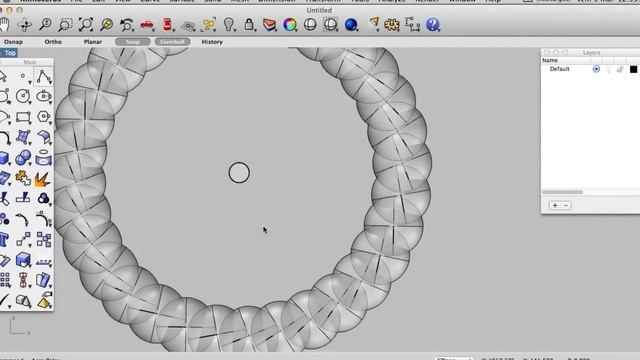Select the Rectangle tool in Main palette
640x360 pixels.
(23, 117)
